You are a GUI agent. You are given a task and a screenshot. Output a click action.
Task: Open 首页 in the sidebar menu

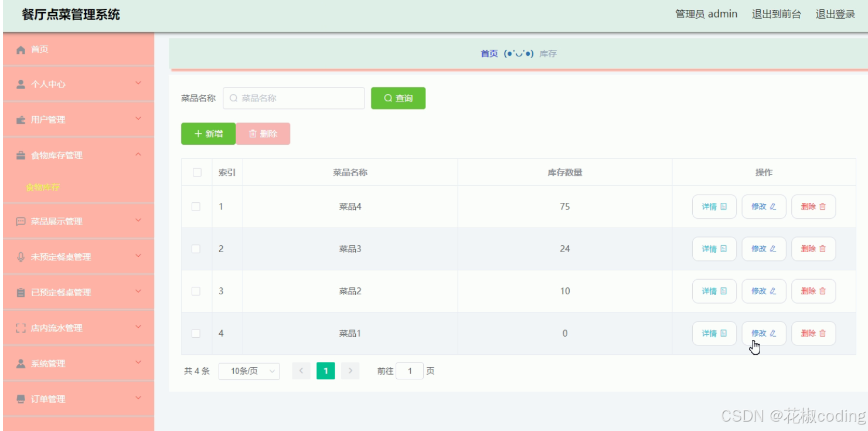(x=79, y=50)
